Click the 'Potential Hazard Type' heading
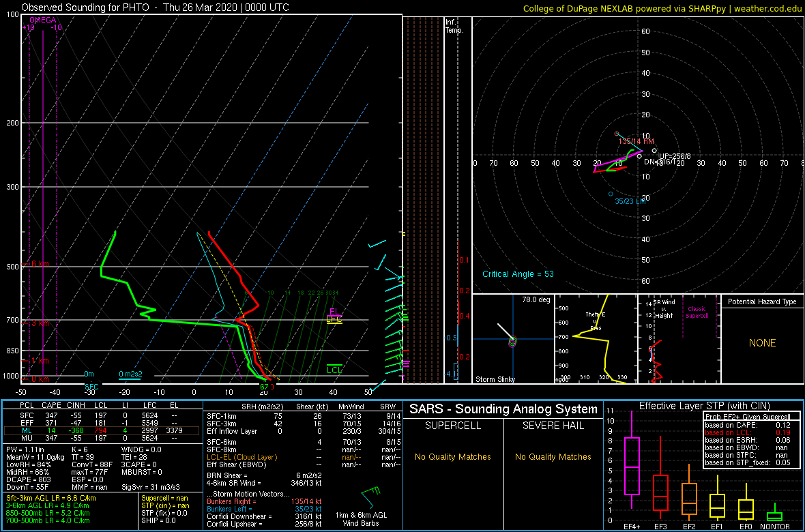Viewport: 805px width, 532px height. click(763, 301)
